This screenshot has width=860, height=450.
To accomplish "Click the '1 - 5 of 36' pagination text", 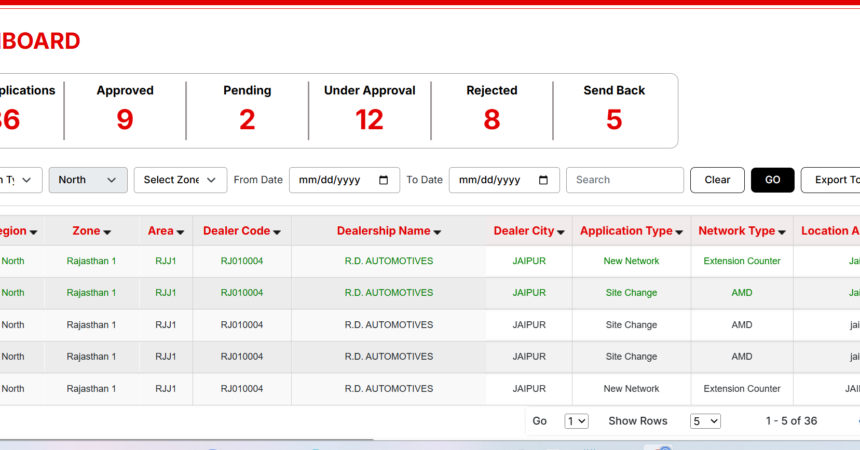I will [791, 421].
